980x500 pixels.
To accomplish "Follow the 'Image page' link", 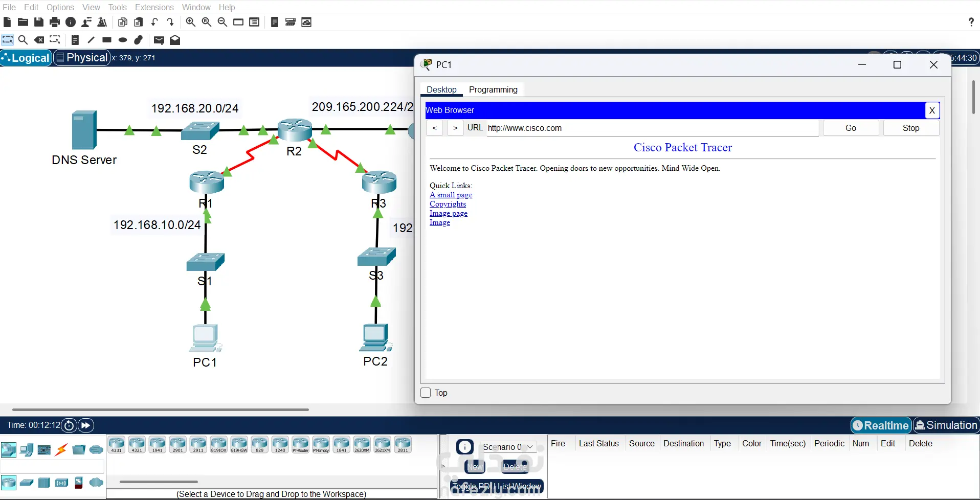I will [449, 213].
